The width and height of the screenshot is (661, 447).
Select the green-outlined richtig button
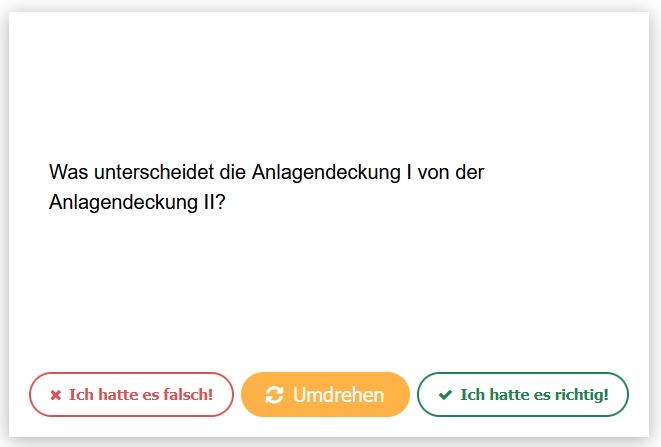(x=523, y=395)
